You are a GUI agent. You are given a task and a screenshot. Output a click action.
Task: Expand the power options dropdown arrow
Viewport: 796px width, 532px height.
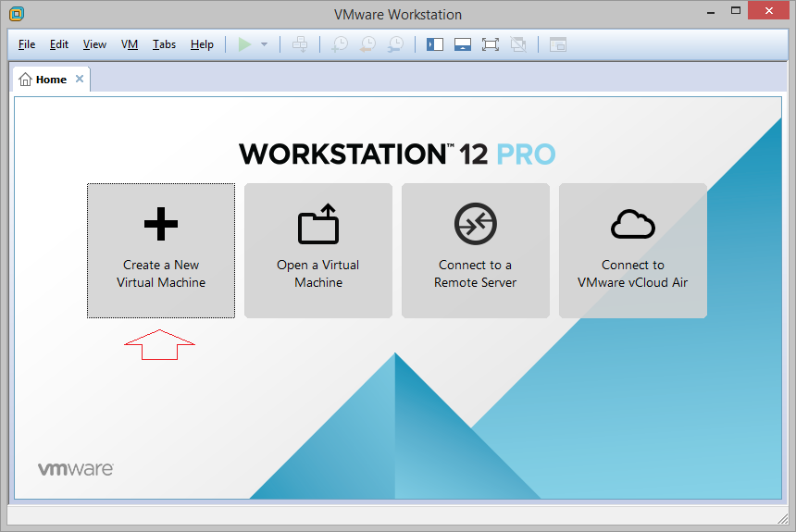tap(264, 44)
